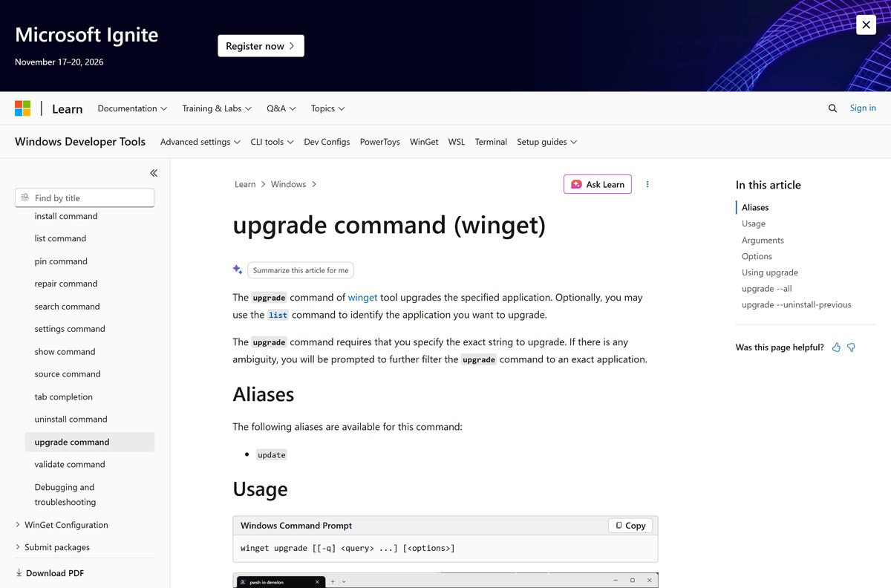Jump to Using upgrade section
Screen dimensions: 891x588
770,272
